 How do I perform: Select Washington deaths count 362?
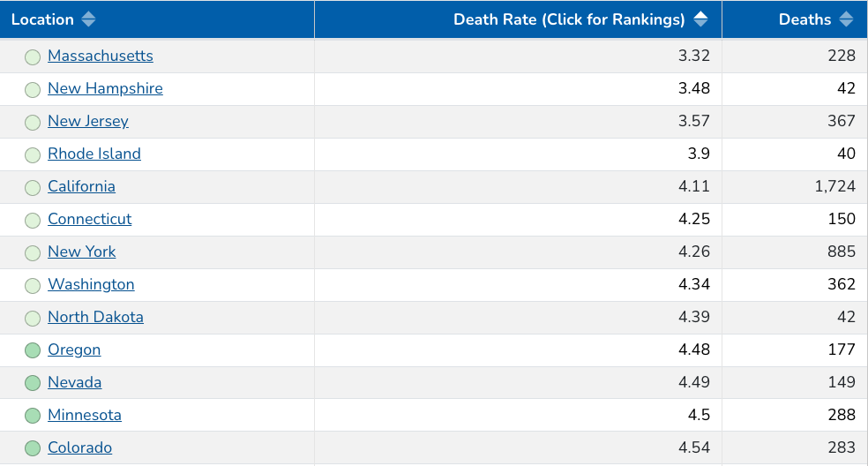pos(842,284)
